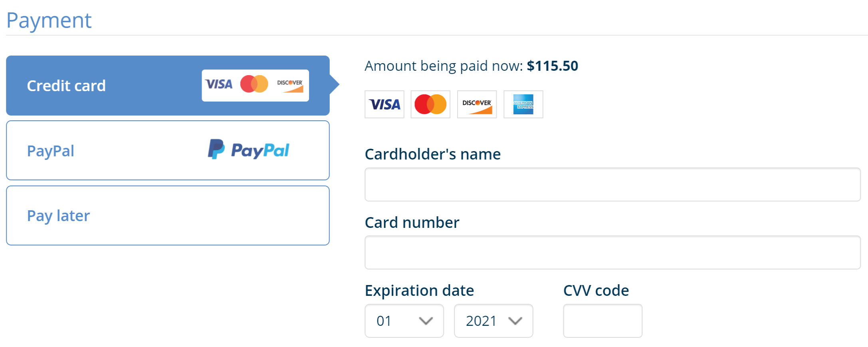Focus the CVV code input field
Image resolution: width=868 pixels, height=347 pixels.
(x=602, y=321)
